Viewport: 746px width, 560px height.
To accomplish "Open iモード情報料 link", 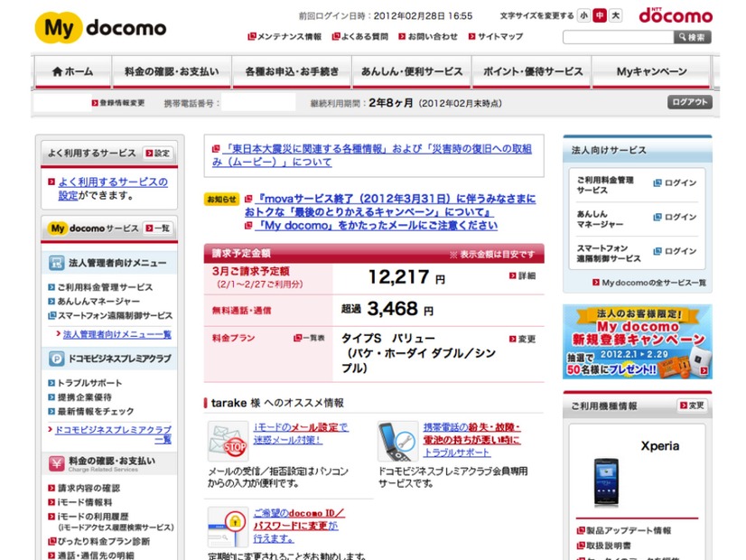I will (80, 502).
